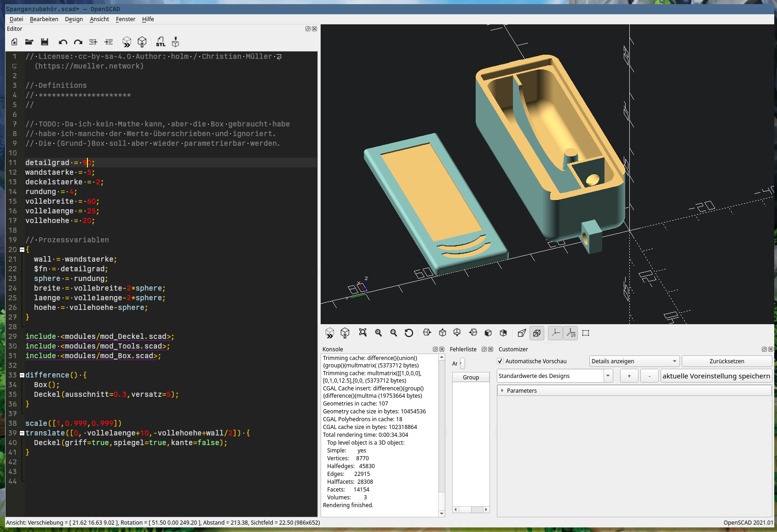Zoom in on the 3D view
This screenshot has width=777, height=532.
[x=379, y=333]
